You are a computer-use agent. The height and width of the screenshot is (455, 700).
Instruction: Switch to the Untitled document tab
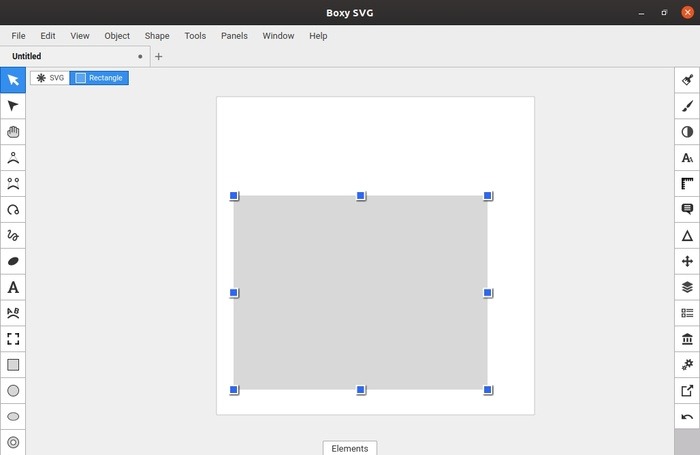click(x=75, y=56)
